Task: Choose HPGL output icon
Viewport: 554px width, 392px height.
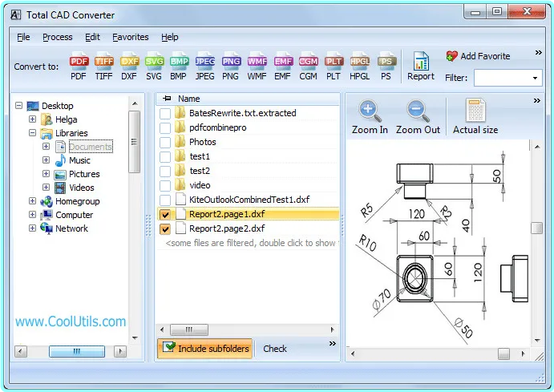Action: 360,67
